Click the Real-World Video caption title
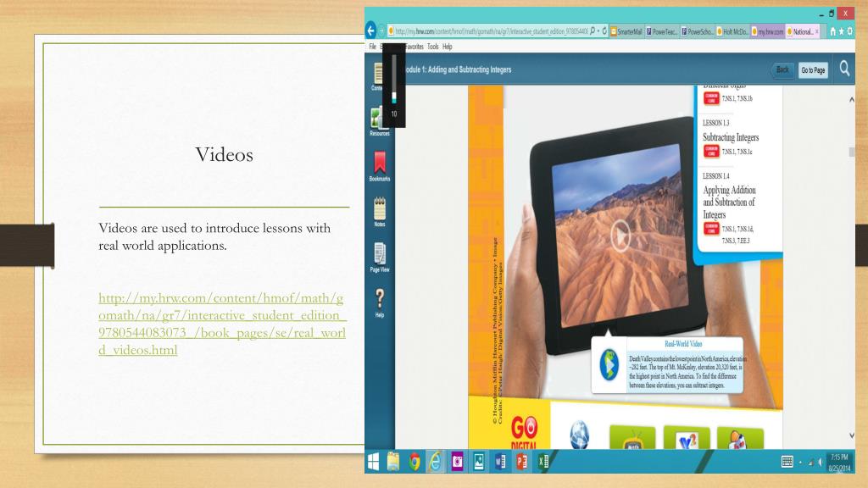Screen dimensions: 868x488 click(x=683, y=344)
